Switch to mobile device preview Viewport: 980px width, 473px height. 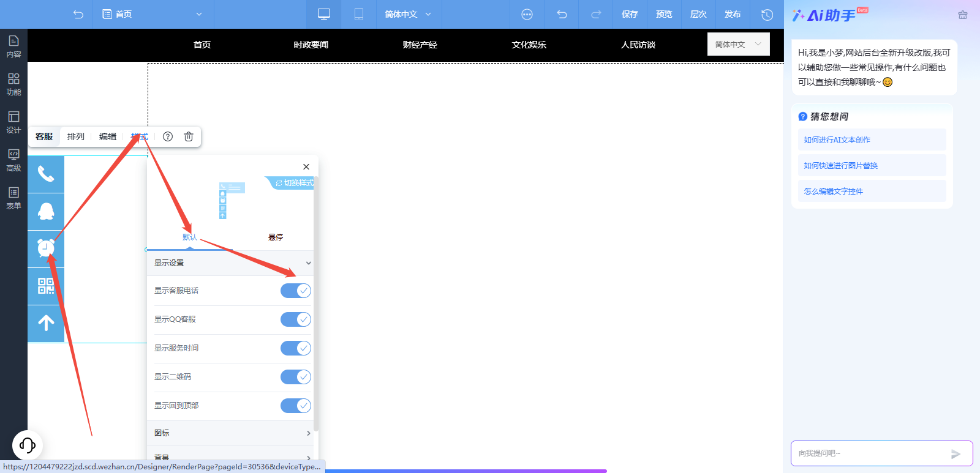(359, 14)
